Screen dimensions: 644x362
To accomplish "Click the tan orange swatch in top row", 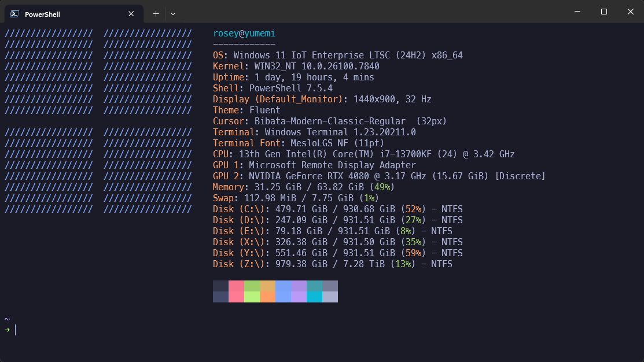I will coord(267,286).
